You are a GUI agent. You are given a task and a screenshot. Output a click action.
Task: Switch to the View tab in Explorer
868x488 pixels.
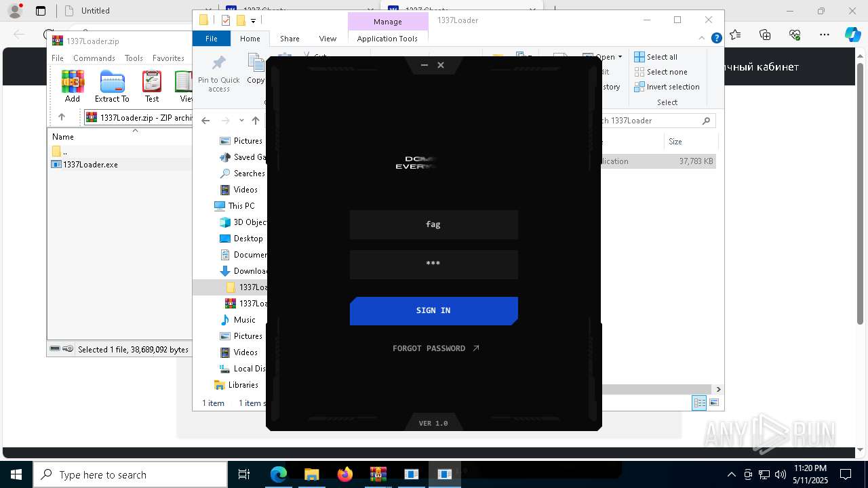(328, 39)
